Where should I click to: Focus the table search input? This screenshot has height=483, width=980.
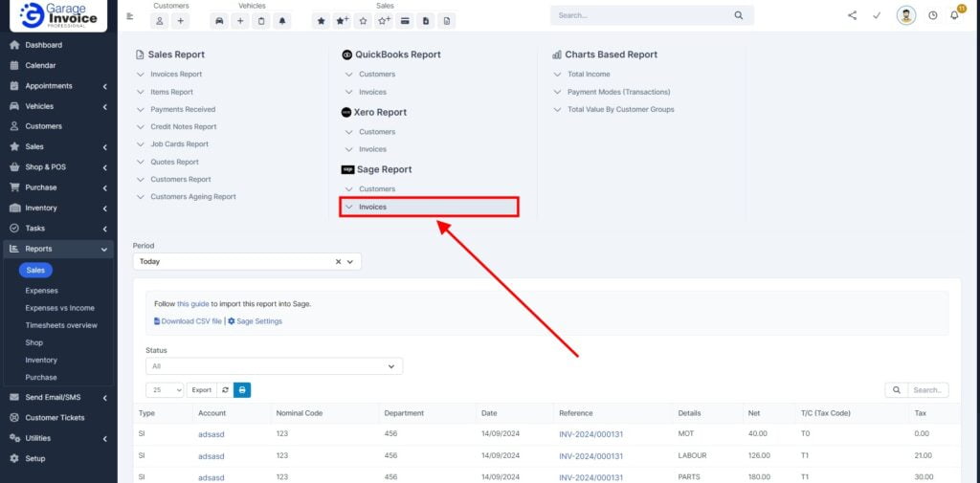click(x=927, y=390)
